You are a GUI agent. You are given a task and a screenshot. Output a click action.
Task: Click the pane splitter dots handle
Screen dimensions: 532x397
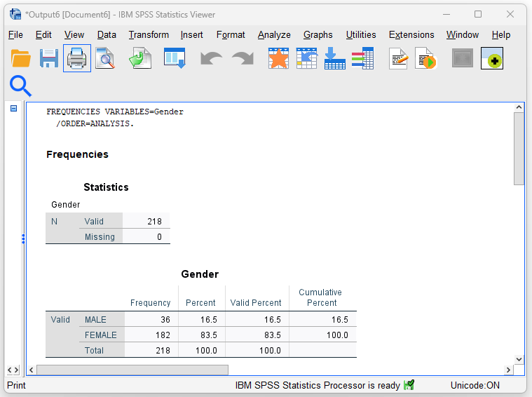[23, 238]
